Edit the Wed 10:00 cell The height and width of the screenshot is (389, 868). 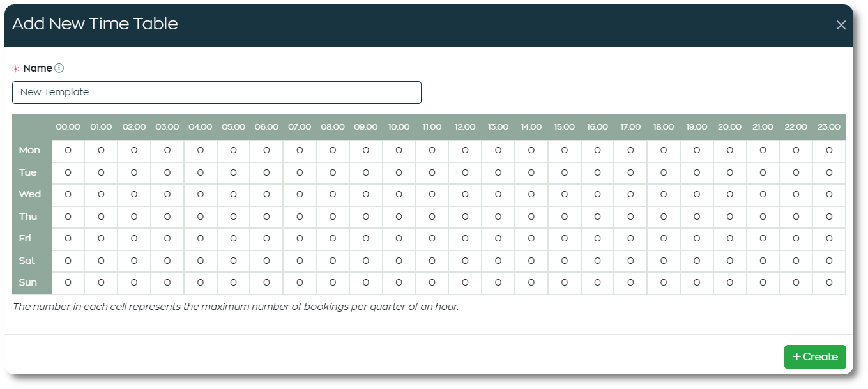click(399, 194)
